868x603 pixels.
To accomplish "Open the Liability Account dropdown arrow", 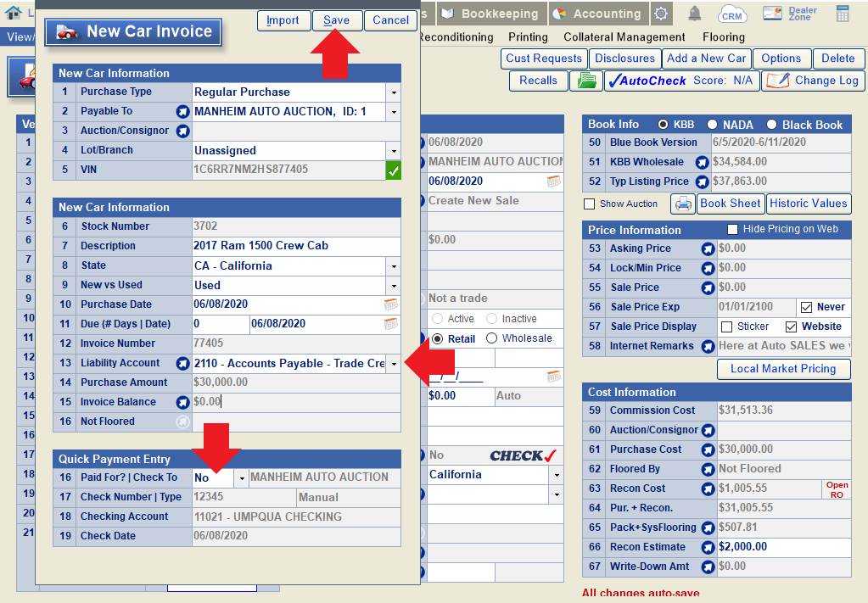I will pyautogui.click(x=394, y=364).
